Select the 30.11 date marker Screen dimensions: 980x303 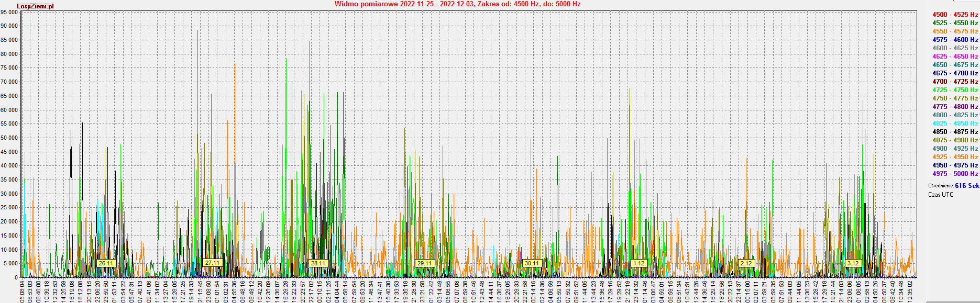pyautogui.click(x=532, y=263)
